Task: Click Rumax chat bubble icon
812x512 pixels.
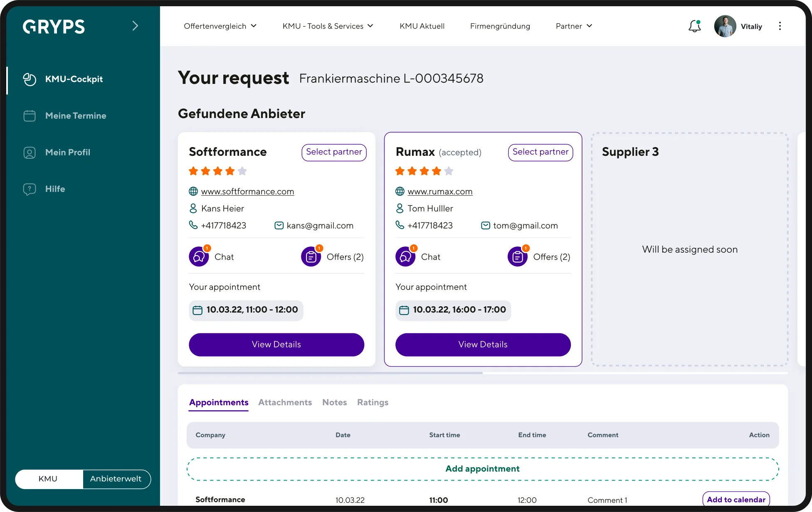Action: click(405, 257)
